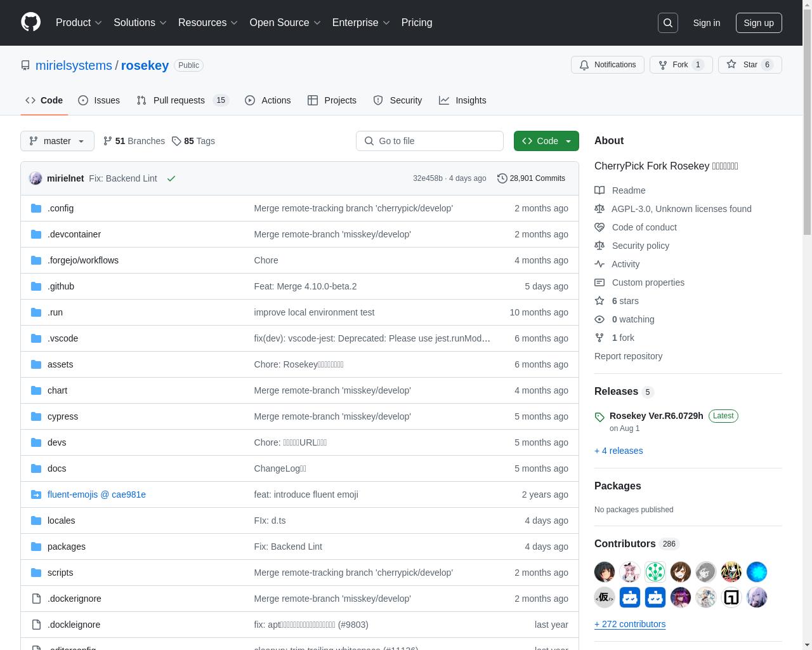This screenshot has height=650, width=812.
Task: Expand the Product menu
Action: point(79,23)
